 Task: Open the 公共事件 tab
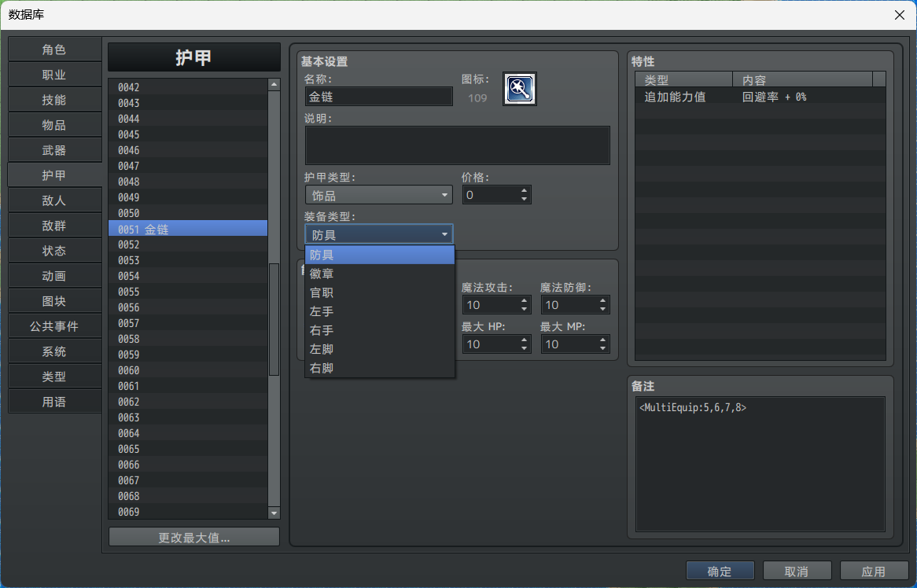(x=54, y=326)
